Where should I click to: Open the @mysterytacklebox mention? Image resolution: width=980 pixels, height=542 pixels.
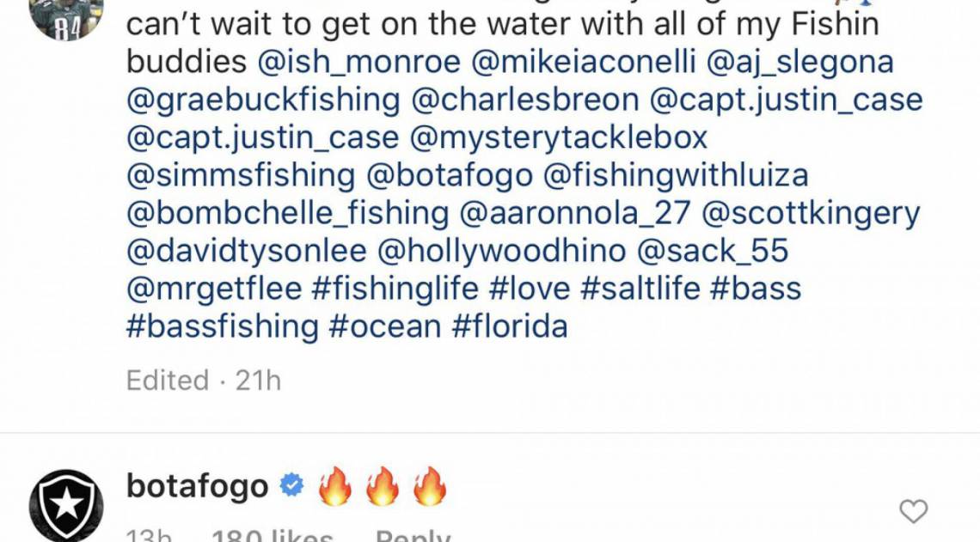pos(560,137)
